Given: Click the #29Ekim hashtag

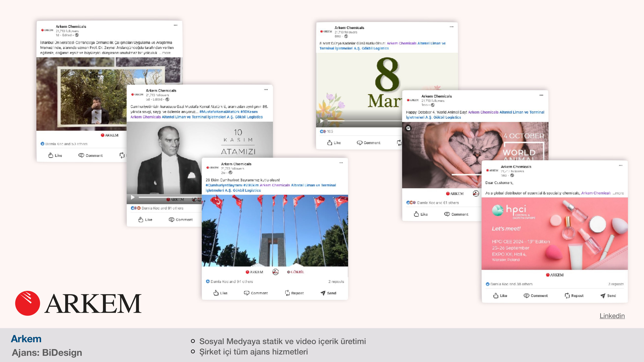Looking at the screenshot, I should point(251,185).
